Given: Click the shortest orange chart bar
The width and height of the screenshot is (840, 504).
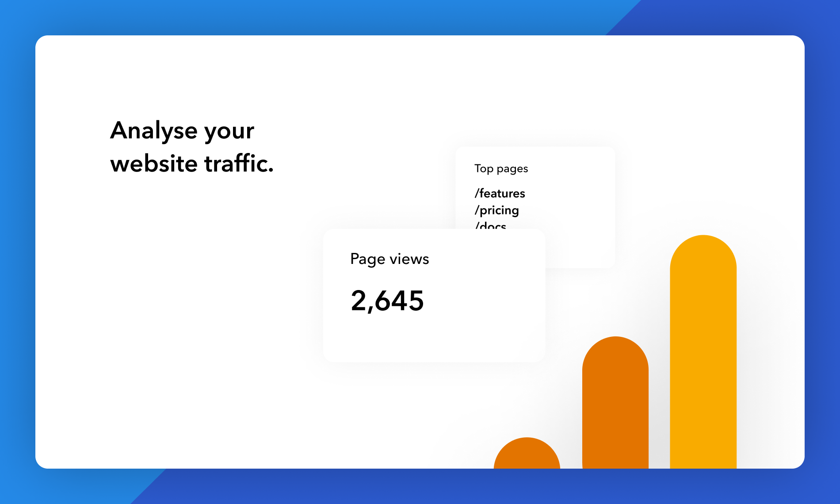Looking at the screenshot, I should click(x=527, y=453).
